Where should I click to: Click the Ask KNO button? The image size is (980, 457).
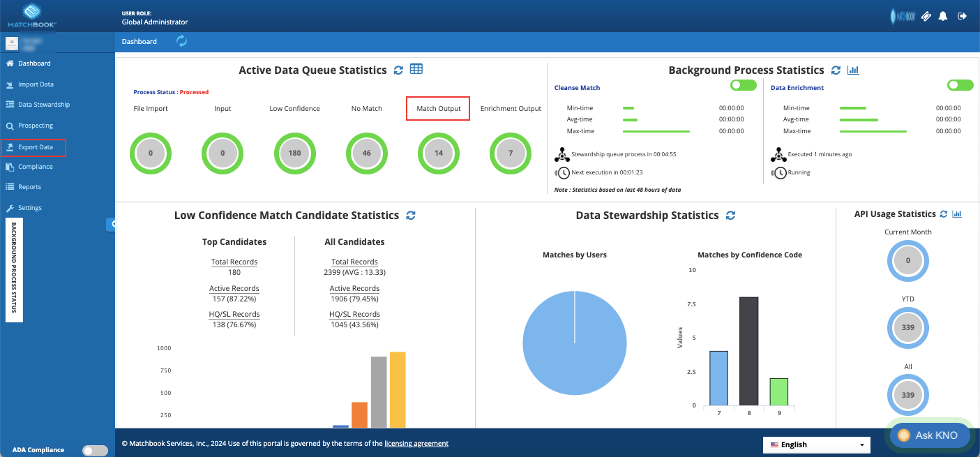point(928,435)
